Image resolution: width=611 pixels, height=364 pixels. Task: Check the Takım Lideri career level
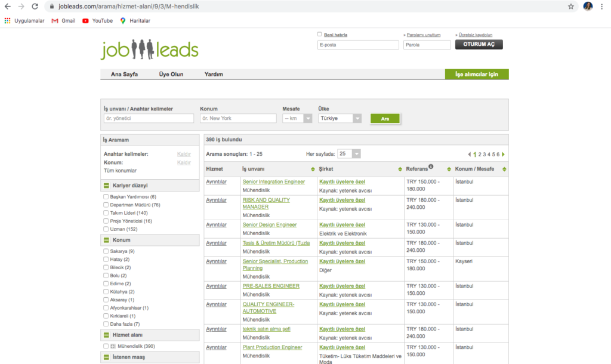(106, 213)
